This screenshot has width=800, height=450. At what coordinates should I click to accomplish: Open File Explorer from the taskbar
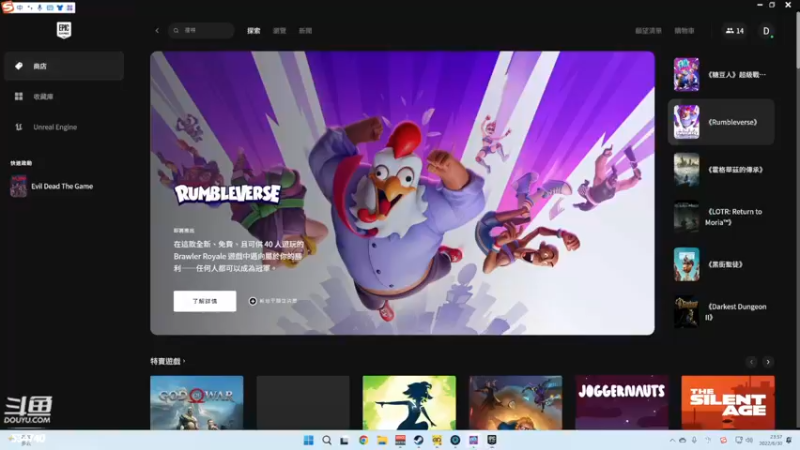coord(382,440)
